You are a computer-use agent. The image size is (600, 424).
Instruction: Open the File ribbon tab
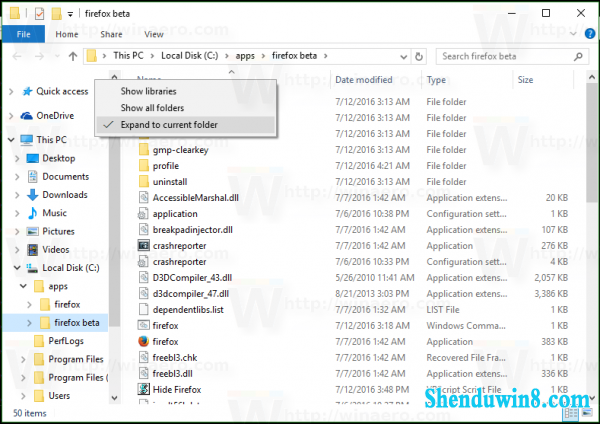pyautogui.click(x=23, y=34)
